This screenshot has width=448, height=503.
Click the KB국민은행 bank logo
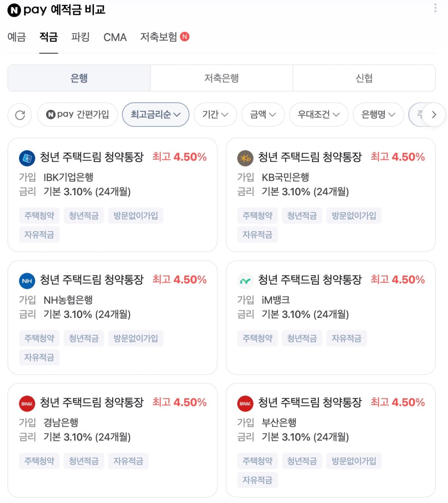[x=245, y=158]
